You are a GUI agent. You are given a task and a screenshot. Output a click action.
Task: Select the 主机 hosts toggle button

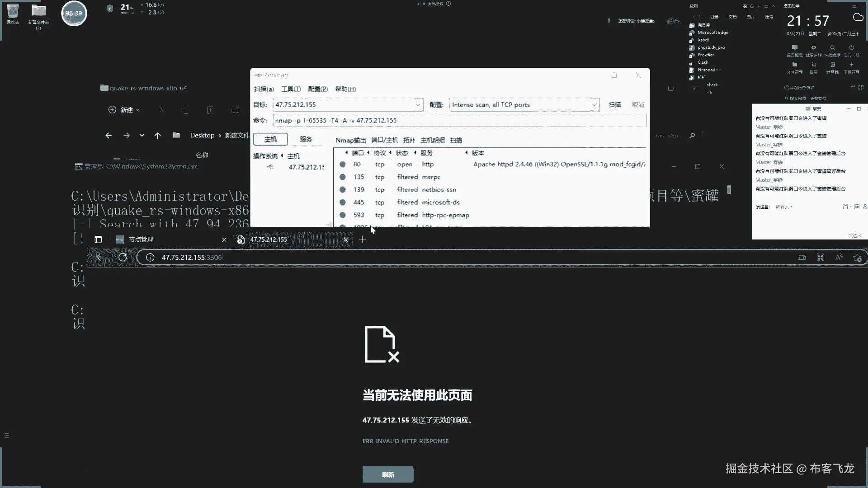[x=270, y=139]
